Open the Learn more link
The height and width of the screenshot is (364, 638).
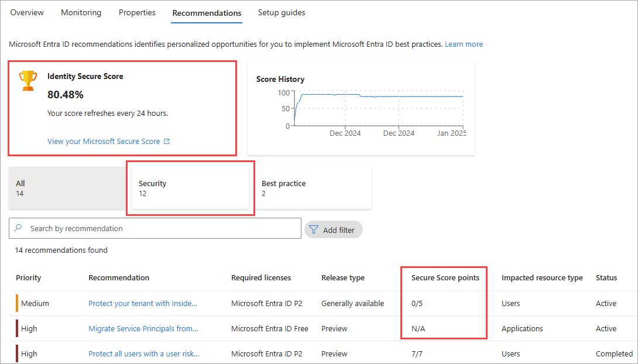click(x=464, y=44)
